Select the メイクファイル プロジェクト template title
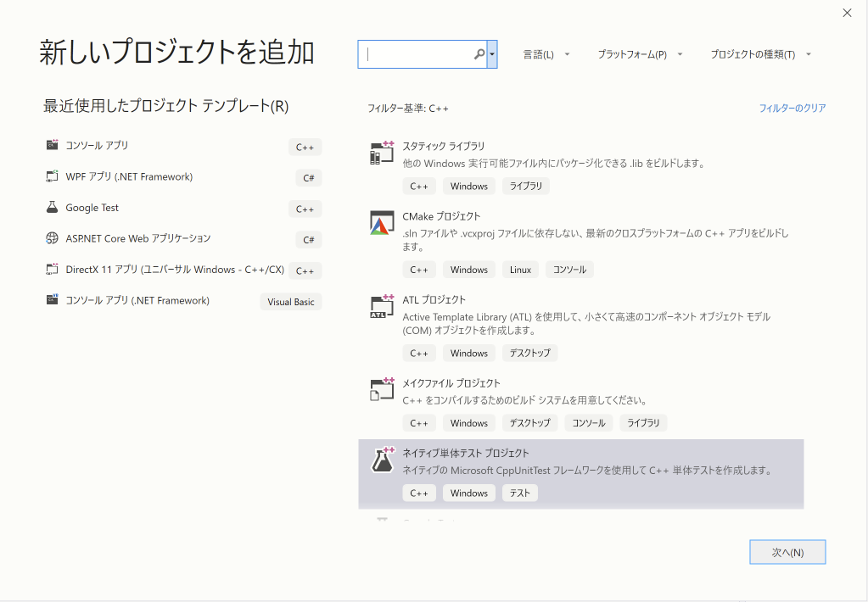 (x=451, y=383)
